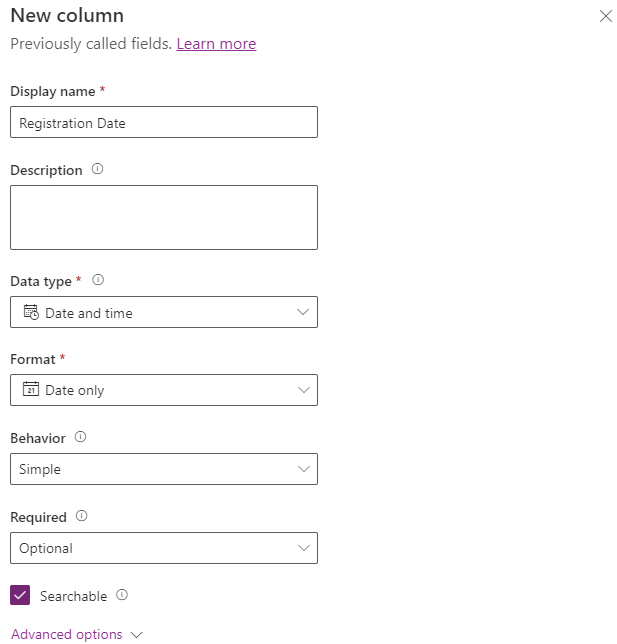
Task: Open the Learn more link
Action: pos(216,44)
